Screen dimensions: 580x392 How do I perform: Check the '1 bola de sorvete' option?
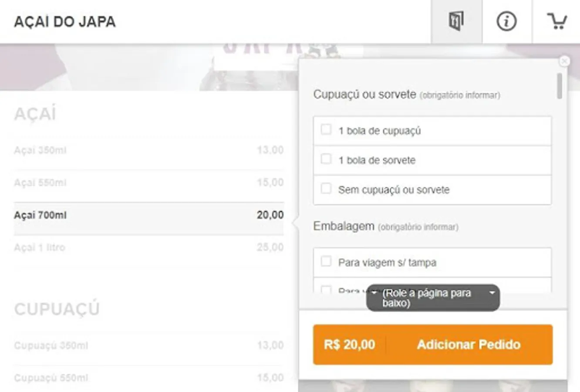point(326,159)
